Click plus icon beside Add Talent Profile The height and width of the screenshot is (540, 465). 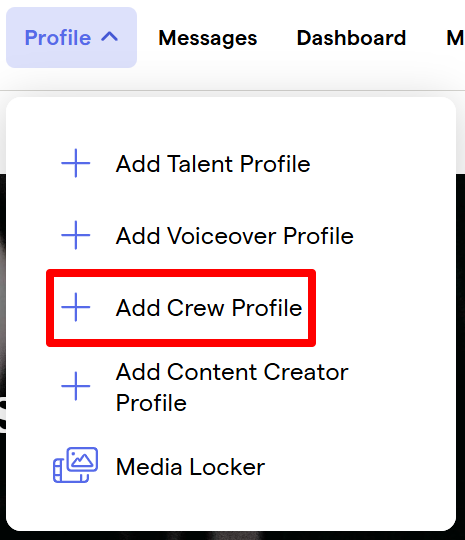76,163
